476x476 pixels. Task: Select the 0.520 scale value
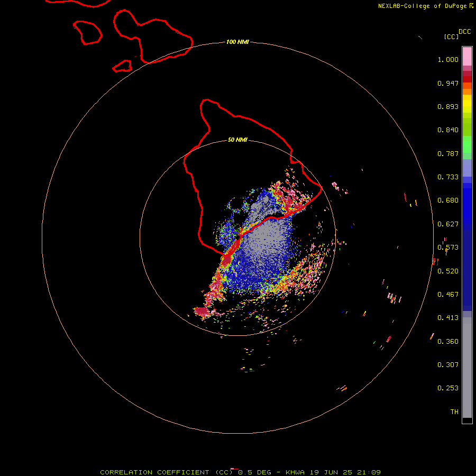click(448, 271)
